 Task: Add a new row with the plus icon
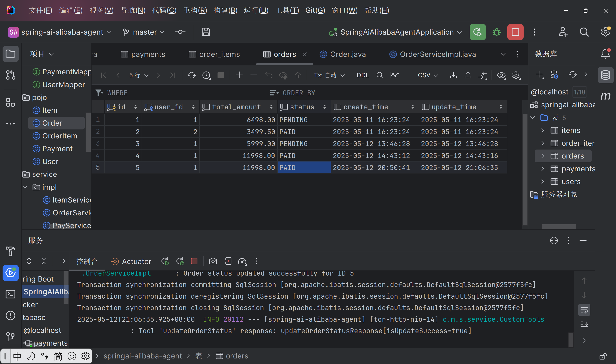tap(239, 75)
